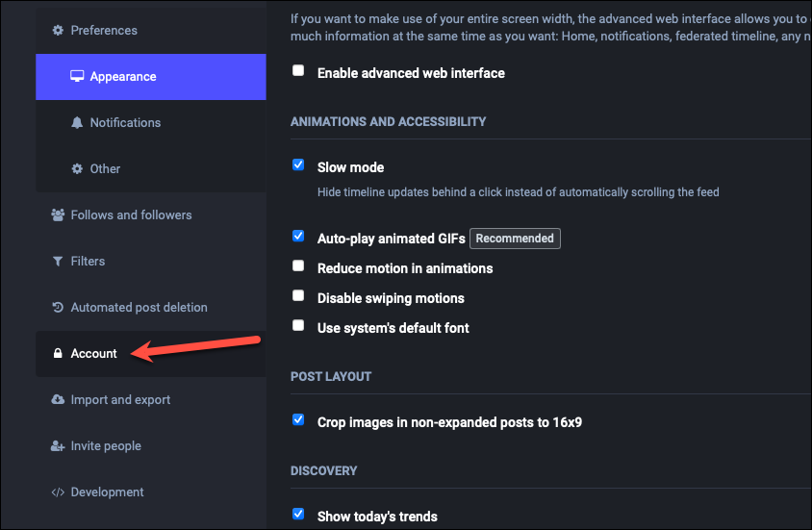Toggle Show today's trends checkbox
The image size is (812, 530).
[298, 514]
